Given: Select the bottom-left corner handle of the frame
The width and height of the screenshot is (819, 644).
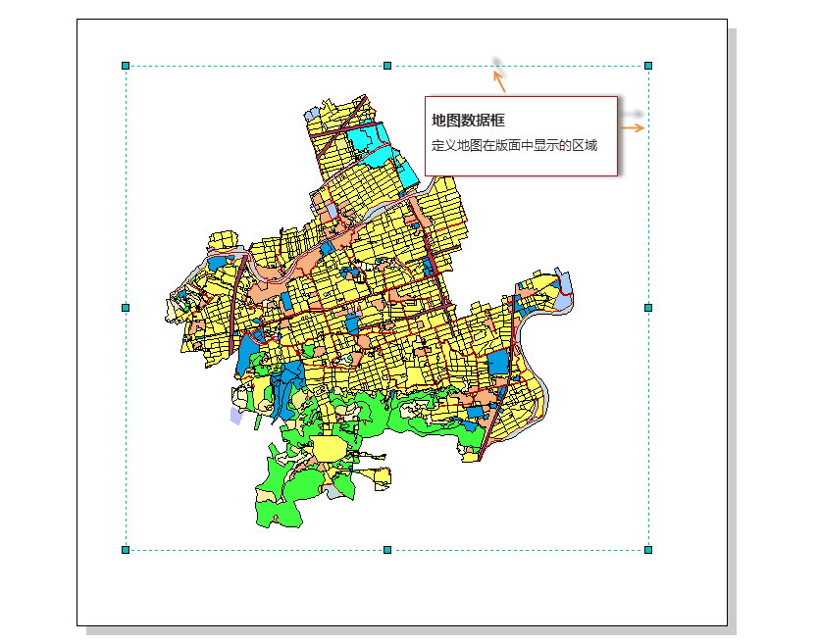Looking at the screenshot, I should click(x=126, y=550).
